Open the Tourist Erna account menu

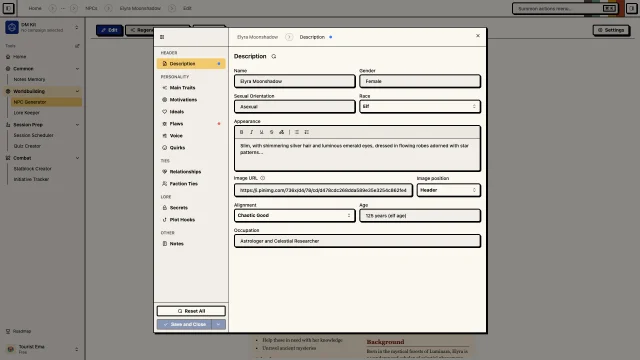42,349
